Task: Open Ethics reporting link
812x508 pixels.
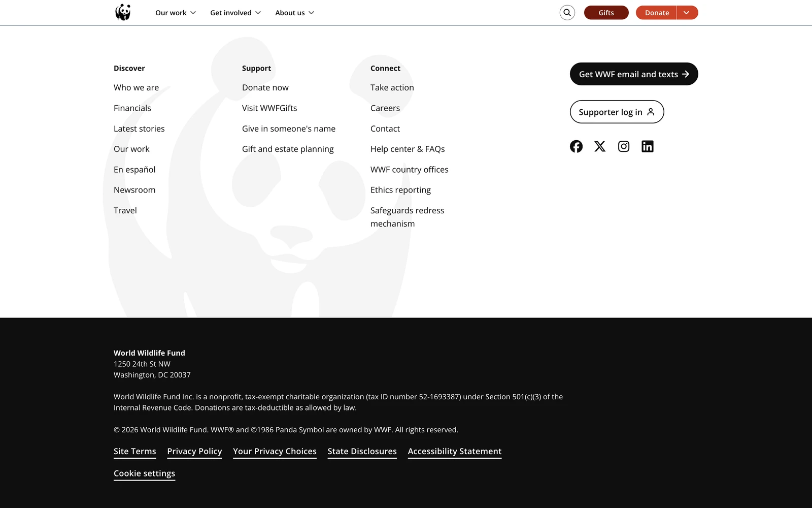Action: click(400, 190)
